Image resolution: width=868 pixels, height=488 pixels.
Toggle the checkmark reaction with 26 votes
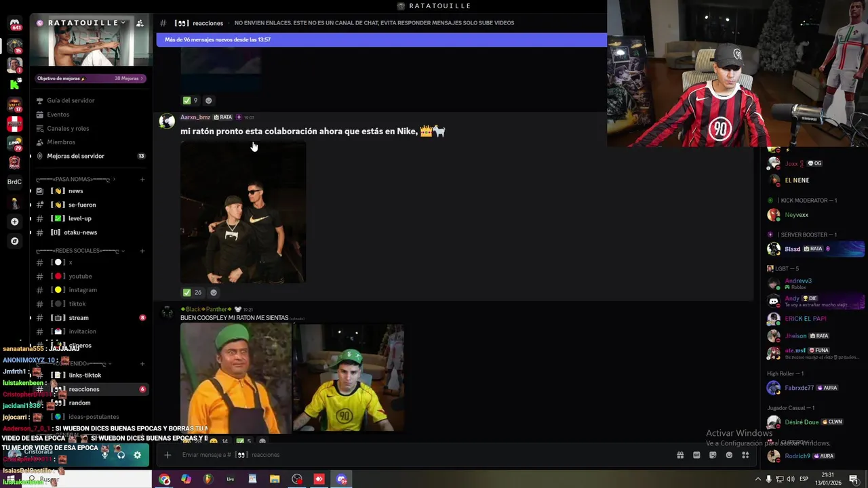pyautogui.click(x=193, y=293)
